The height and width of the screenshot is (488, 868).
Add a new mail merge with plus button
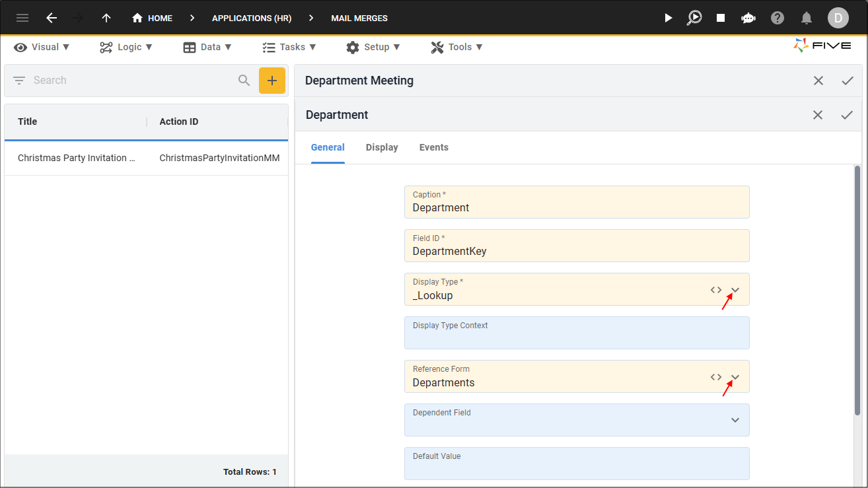click(272, 81)
